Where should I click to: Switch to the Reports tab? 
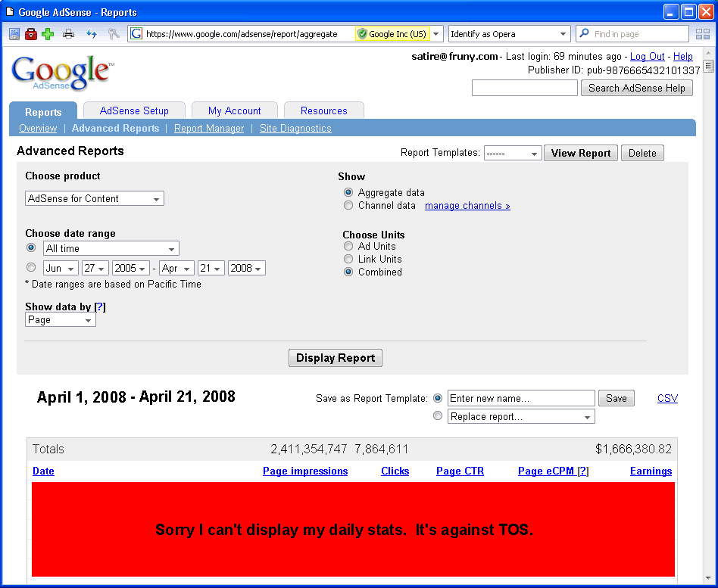click(43, 112)
